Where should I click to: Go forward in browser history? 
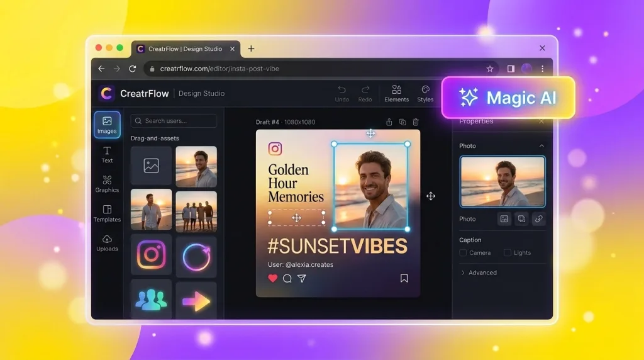pyautogui.click(x=116, y=69)
